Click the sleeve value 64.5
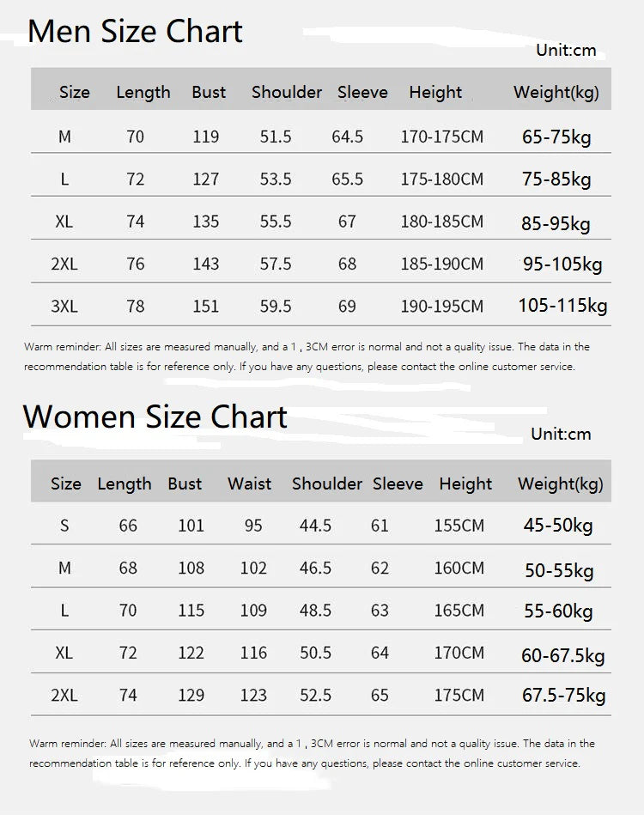Viewport: 644px width, 815px height. click(x=347, y=137)
